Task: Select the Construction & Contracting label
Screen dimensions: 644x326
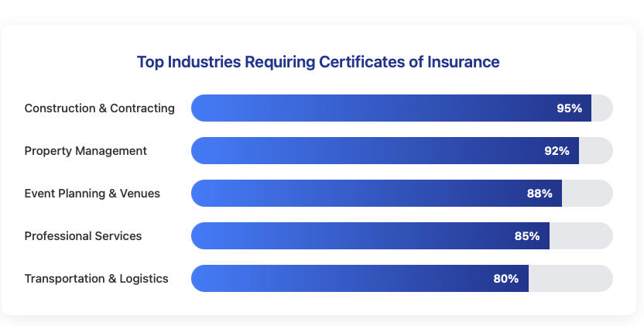Action: (x=100, y=108)
